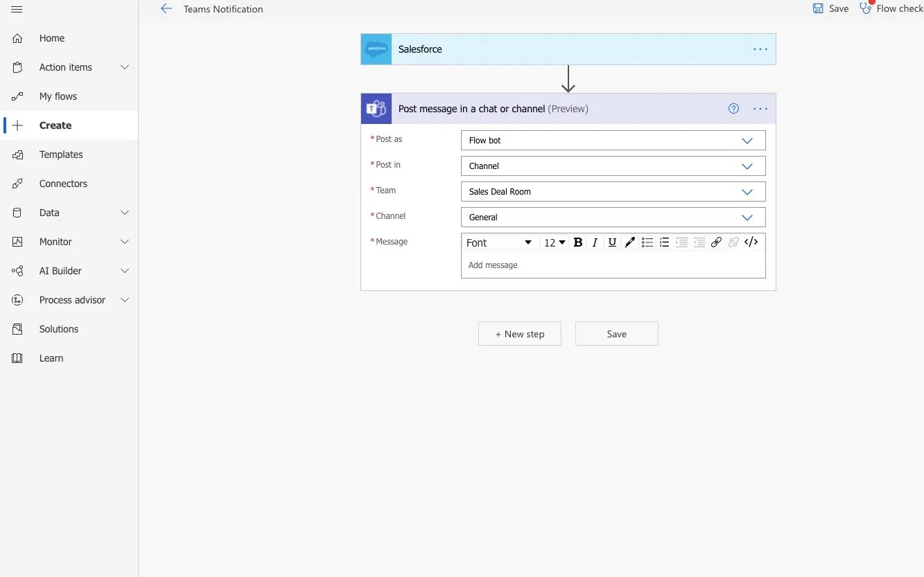
Task: Toggle bold formatting in message editor
Action: pos(577,242)
